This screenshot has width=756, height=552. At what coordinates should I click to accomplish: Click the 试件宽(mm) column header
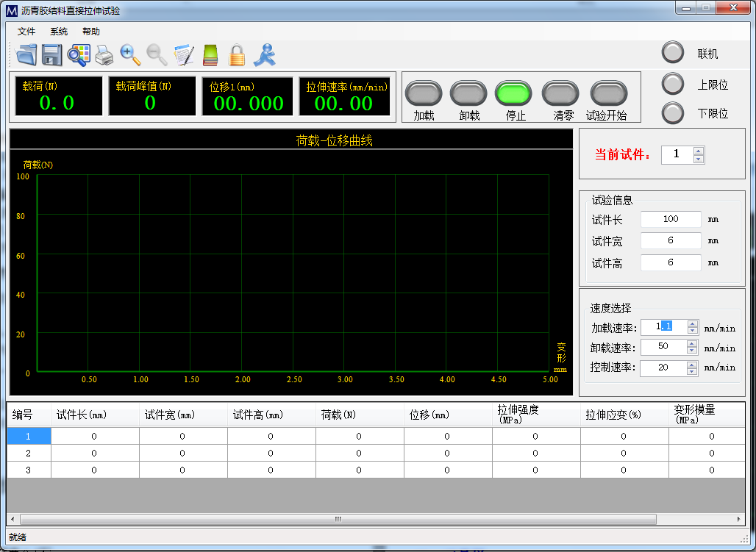(183, 415)
